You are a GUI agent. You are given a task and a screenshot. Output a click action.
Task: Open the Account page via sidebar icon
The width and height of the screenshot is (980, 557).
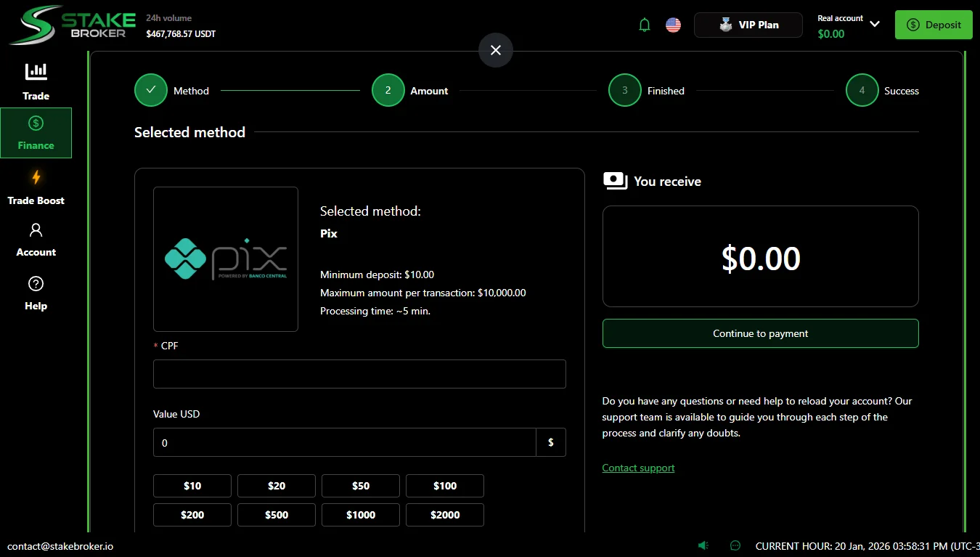35,239
